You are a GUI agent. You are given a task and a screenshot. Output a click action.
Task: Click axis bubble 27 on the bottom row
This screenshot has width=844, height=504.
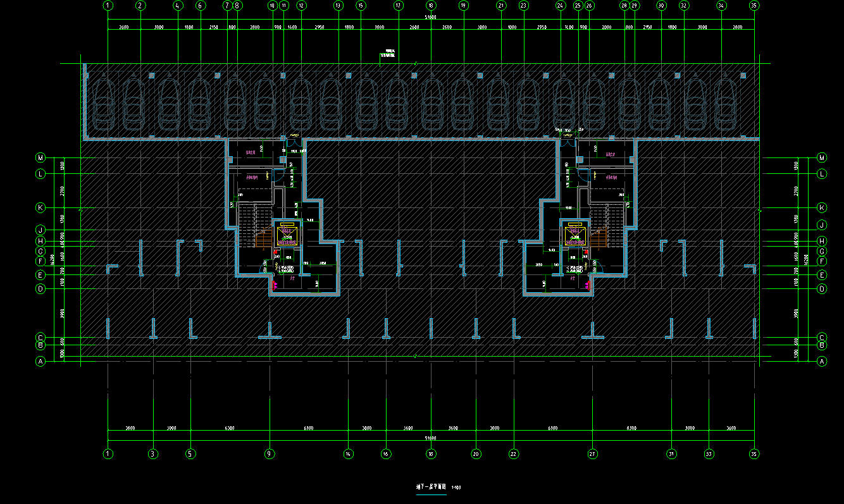pyautogui.click(x=592, y=453)
